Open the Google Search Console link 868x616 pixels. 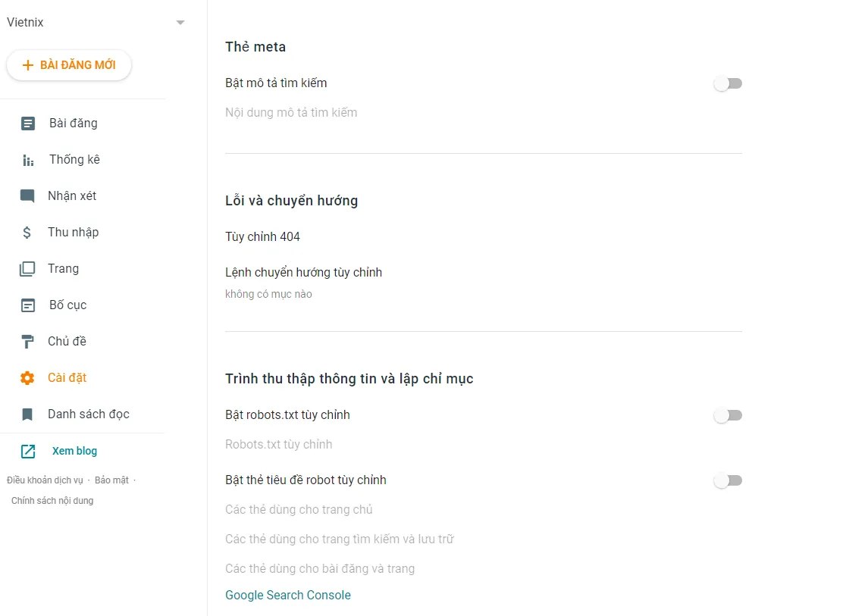coord(288,596)
